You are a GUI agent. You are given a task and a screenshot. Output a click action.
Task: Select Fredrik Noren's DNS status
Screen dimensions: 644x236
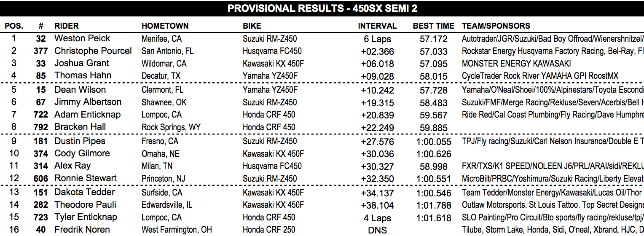coord(378,231)
